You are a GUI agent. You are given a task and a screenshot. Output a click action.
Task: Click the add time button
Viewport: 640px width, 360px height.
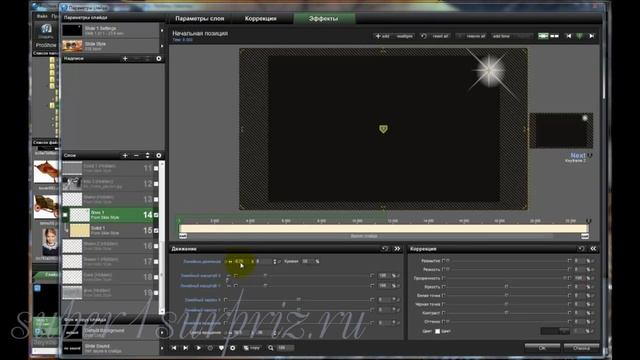click(x=502, y=36)
